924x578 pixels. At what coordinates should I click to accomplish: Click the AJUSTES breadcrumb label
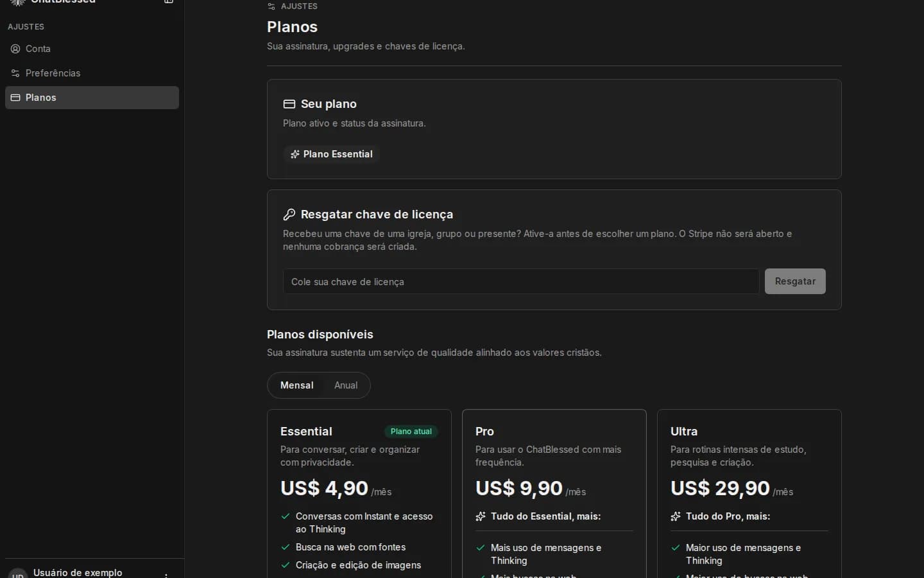point(299,6)
